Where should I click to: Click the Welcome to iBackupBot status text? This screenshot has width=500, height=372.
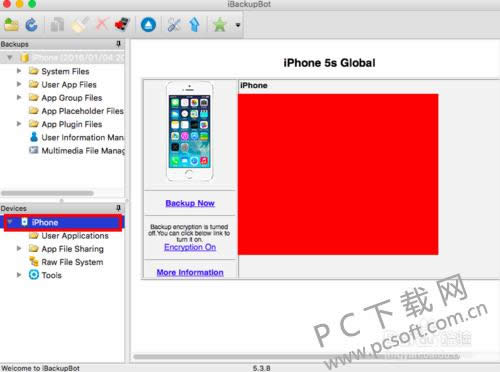[40, 368]
